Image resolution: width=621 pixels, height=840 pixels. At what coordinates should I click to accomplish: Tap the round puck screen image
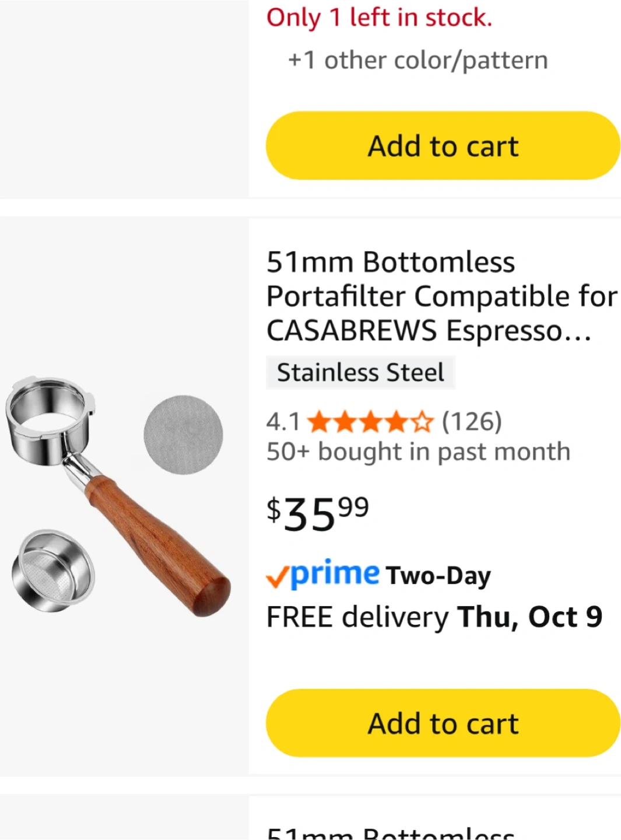pyautogui.click(x=183, y=435)
